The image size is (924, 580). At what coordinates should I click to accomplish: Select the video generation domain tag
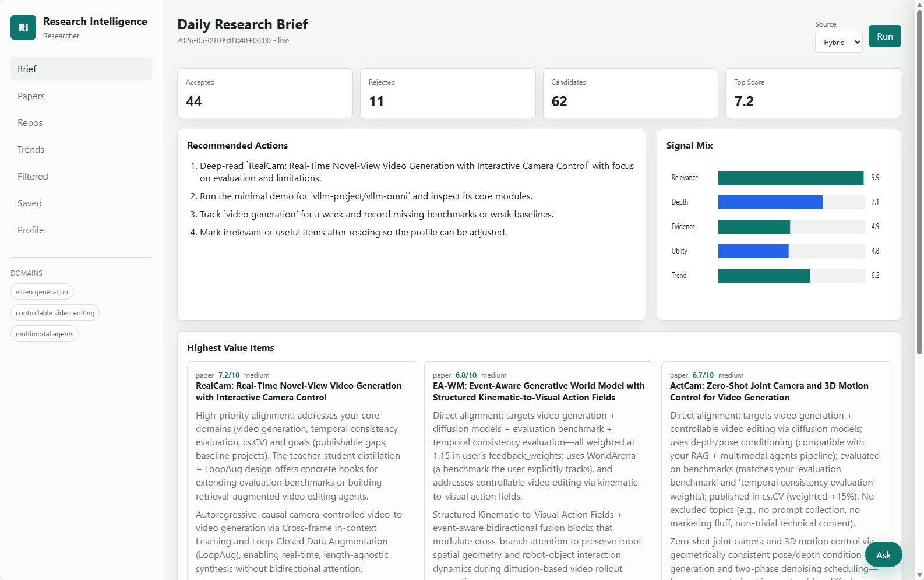[42, 292]
